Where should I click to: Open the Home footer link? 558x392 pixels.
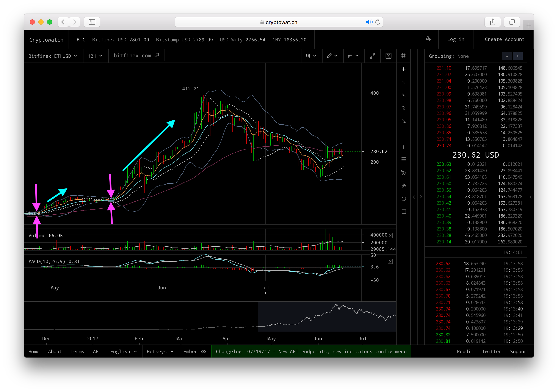[34, 352]
